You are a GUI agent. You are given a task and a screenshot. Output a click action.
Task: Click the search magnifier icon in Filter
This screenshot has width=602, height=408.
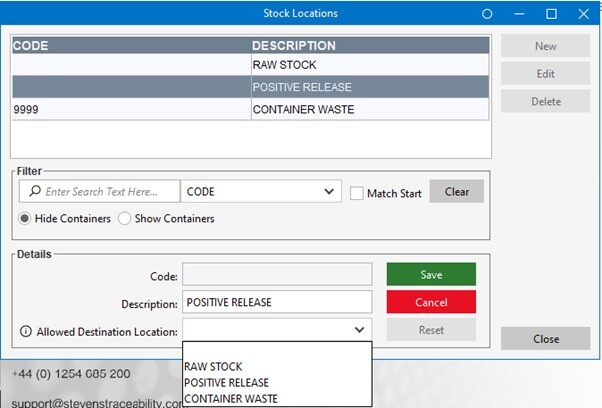(35, 192)
